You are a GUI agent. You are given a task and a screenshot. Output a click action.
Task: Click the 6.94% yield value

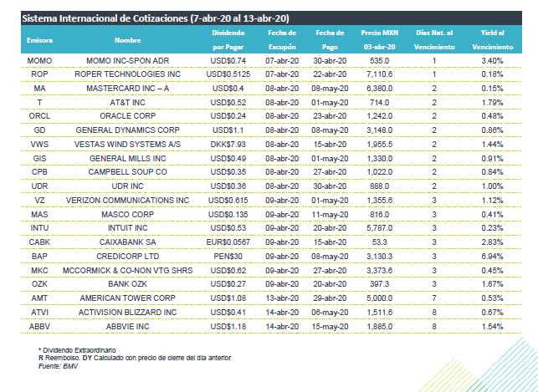coord(492,257)
